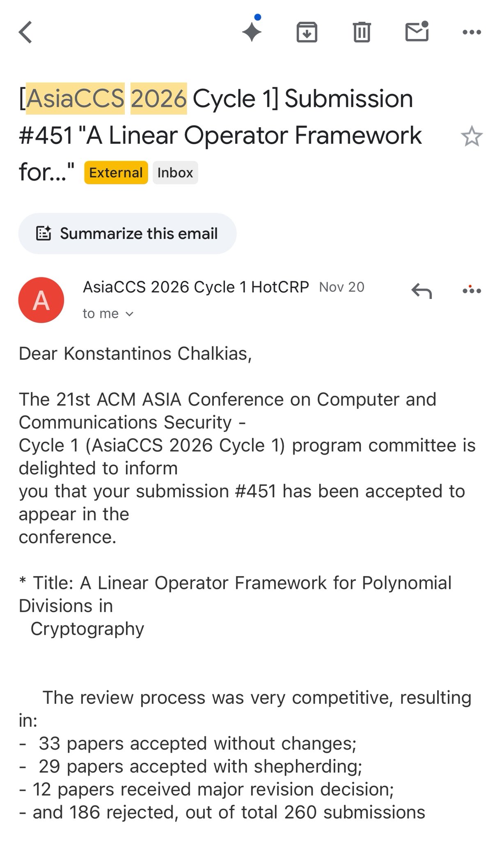Tap Summarize this email button
Viewport: 504px width, 841px height.
127,233
